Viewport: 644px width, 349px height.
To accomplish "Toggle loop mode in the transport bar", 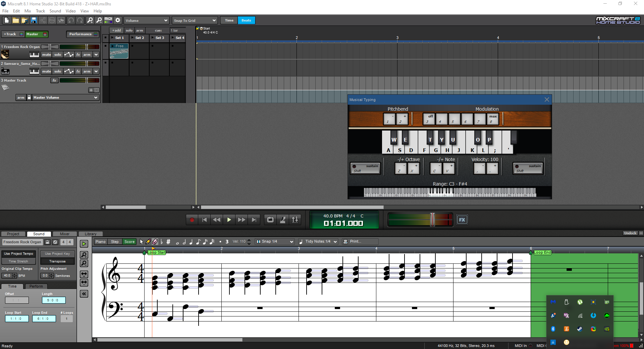I will [270, 220].
